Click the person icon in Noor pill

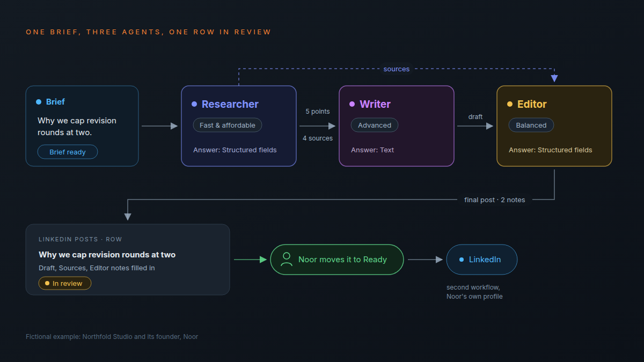tap(287, 260)
